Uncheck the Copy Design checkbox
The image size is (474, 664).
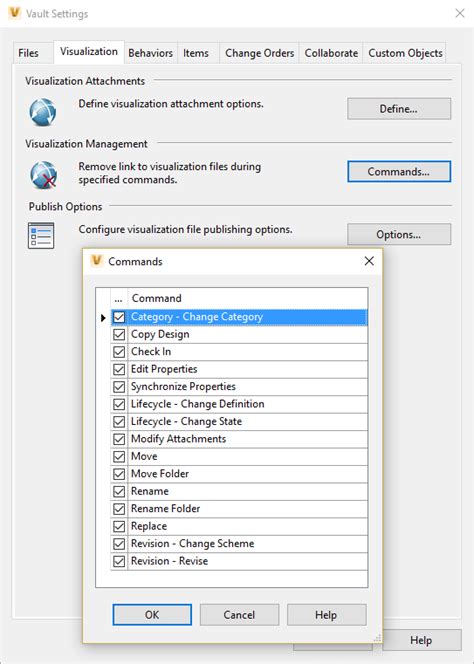pos(119,335)
